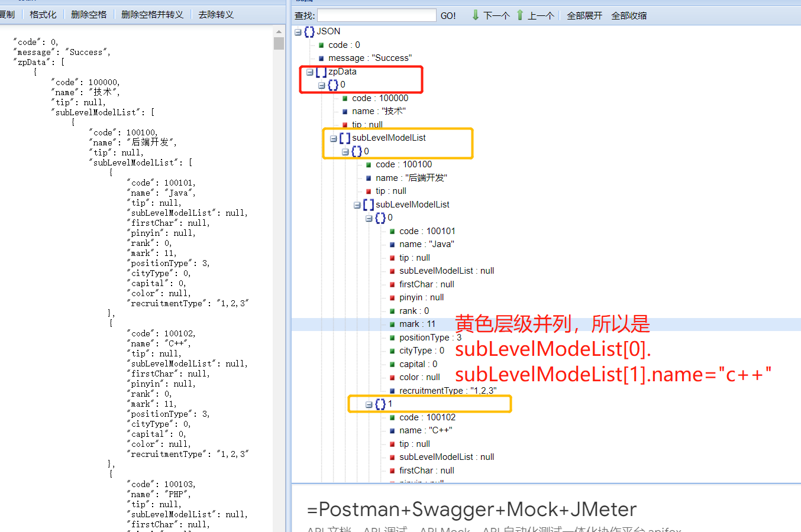Click the green icon beside code : 100000
This screenshot has height=532, width=801.
coord(345,99)
